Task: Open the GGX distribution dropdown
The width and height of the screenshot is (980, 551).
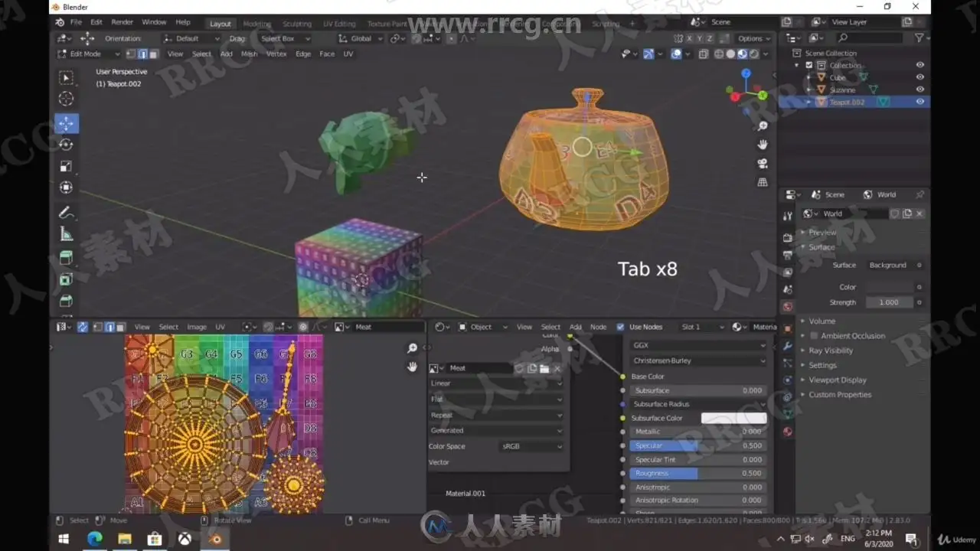Action: tap(697, 345)
